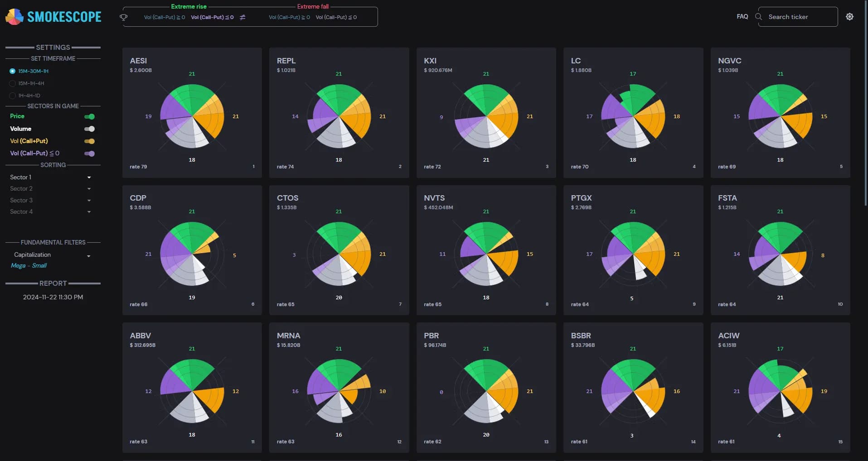Open the REPL radial chart

click(x=339, y=116)
